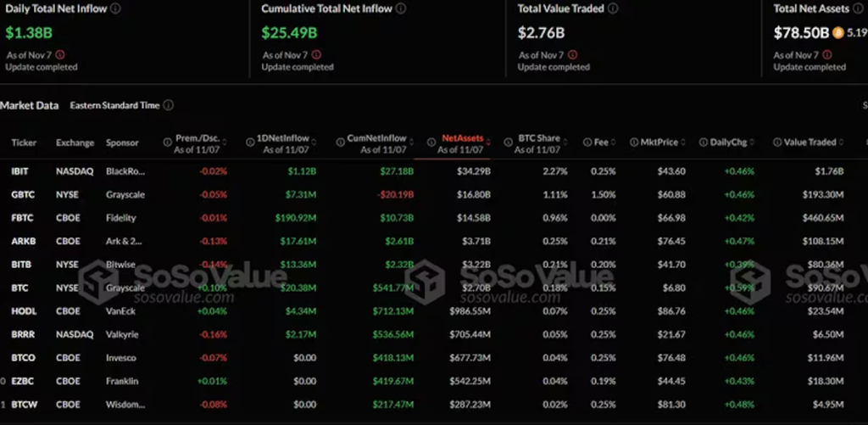
Task: Click info icon before BTC Share column header
Action: pos(509,143)
